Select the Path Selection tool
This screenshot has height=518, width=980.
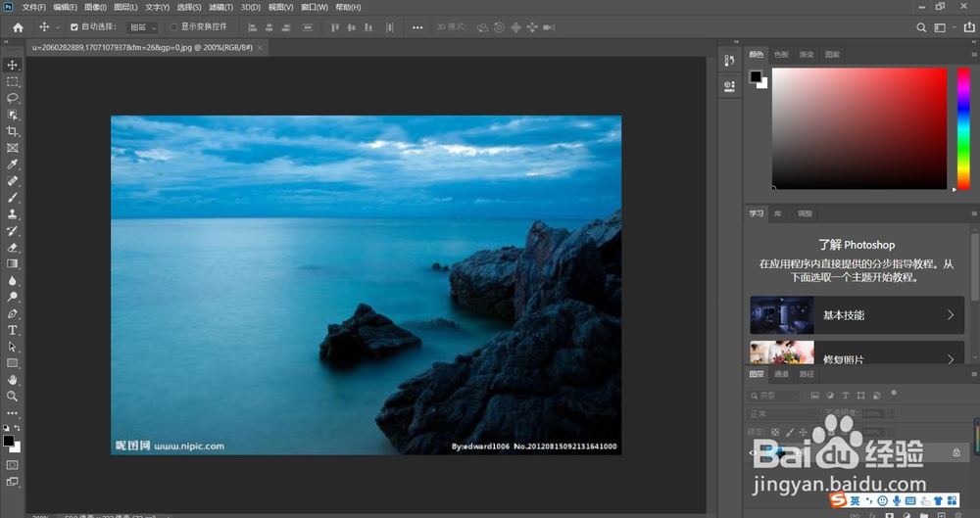13,347
